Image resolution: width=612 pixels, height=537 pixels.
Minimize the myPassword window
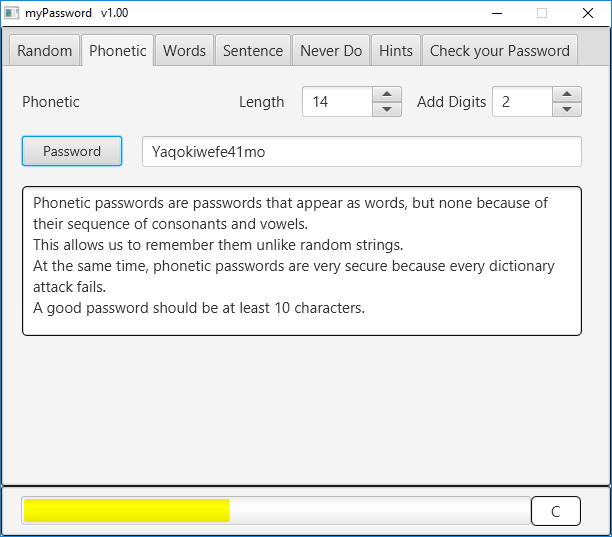[x=497, y=13]
